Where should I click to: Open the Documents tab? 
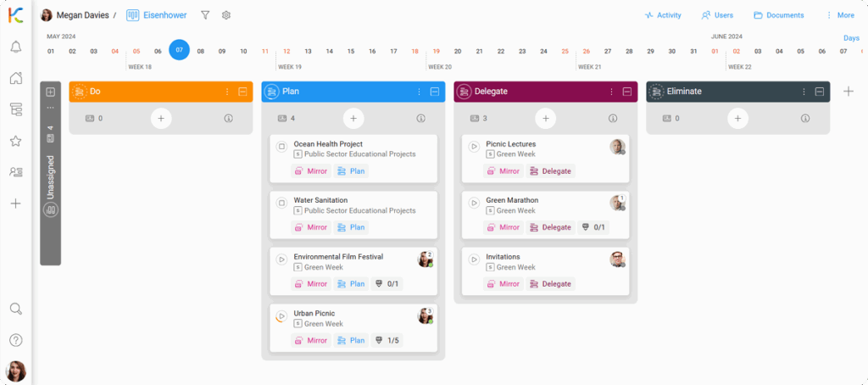click(778, 15)
